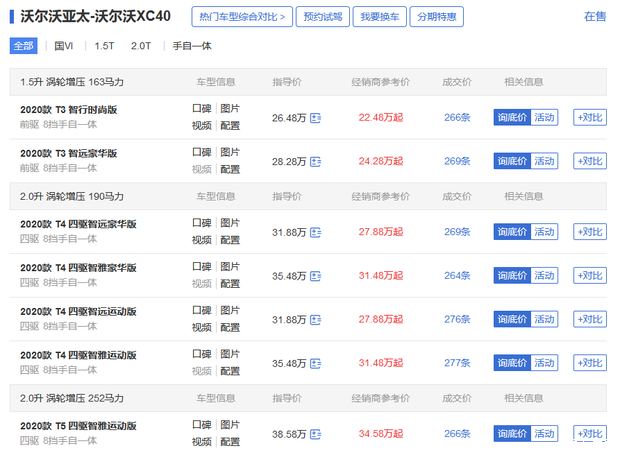View 277条 transaction prices
The width and height of the screenshot is (620, 455).
point(457,363)
